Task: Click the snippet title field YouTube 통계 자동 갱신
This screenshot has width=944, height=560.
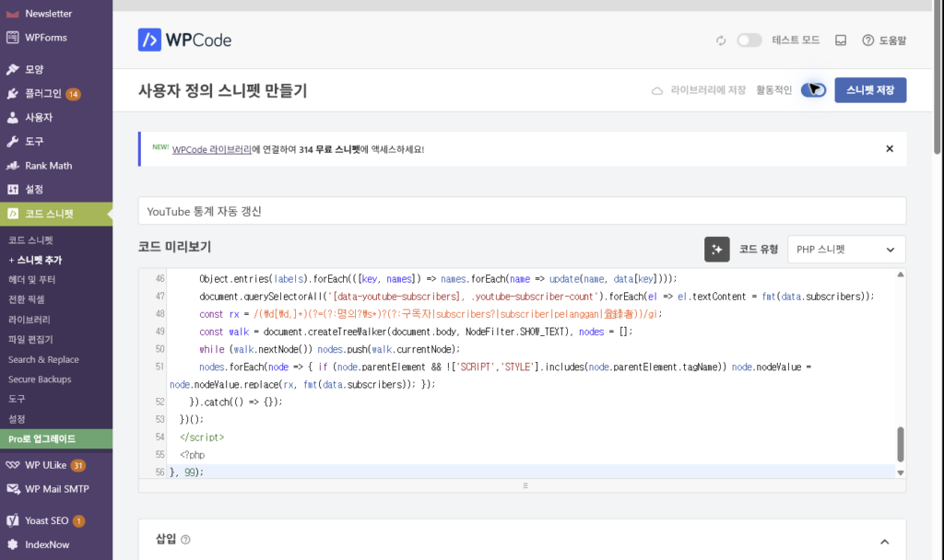Action: coord(522,211)
